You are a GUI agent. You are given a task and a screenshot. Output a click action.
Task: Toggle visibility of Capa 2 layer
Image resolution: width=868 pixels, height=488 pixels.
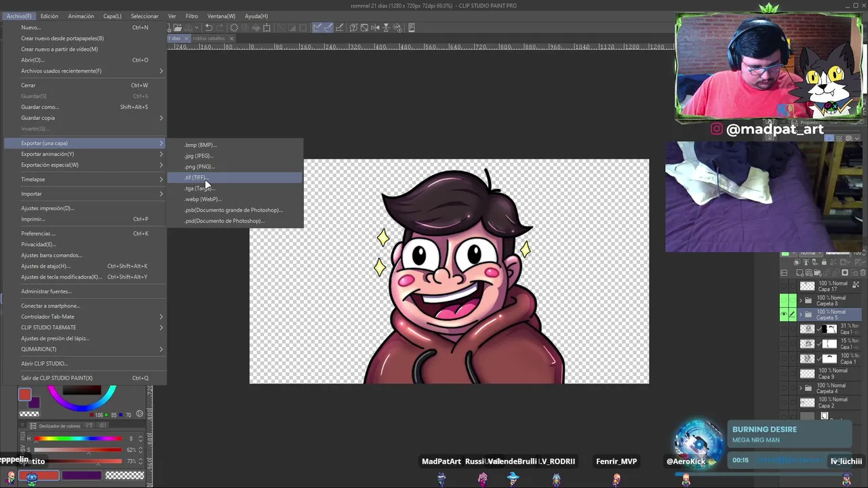[x=785, y=403]
